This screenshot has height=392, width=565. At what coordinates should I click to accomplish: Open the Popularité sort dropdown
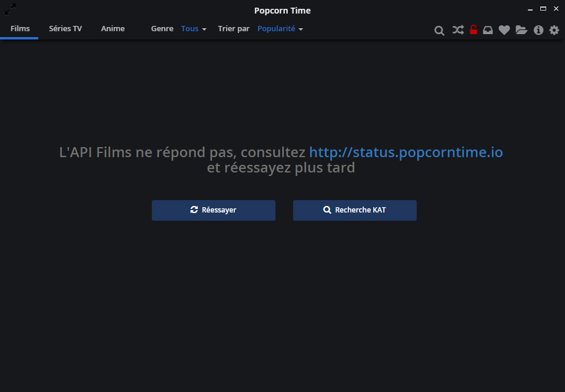[x=280, y=29]
